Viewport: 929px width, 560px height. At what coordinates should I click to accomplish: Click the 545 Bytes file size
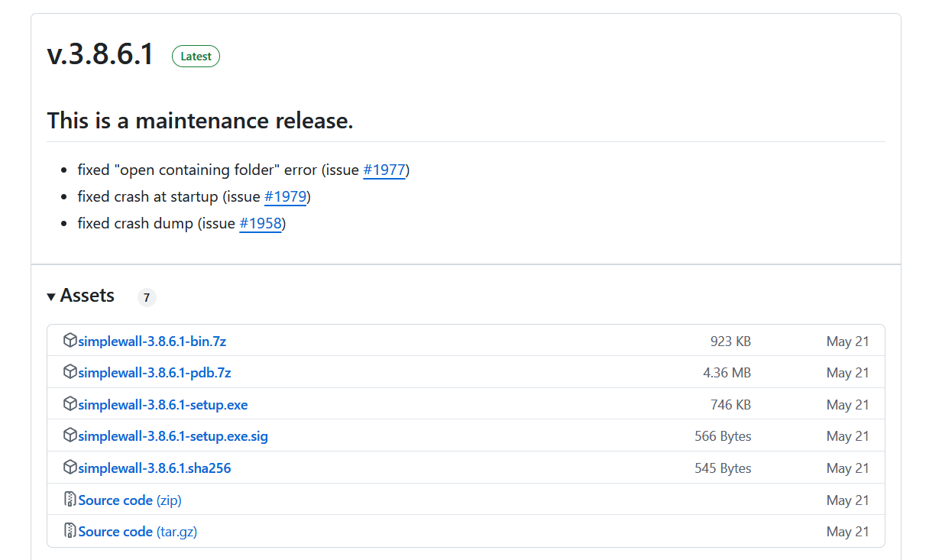[x=723, y=468]
